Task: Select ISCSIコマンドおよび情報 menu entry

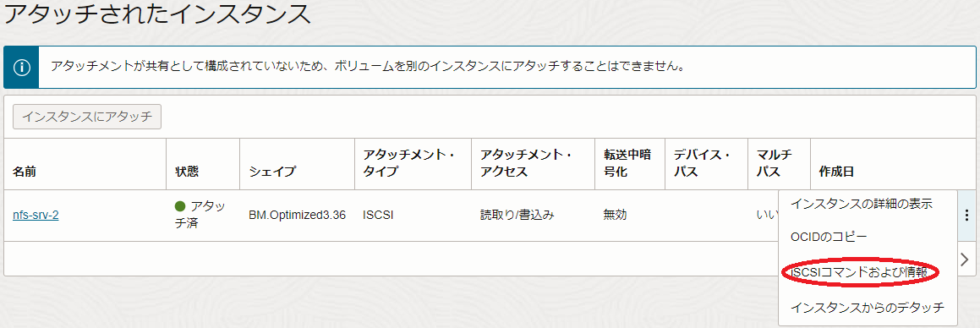Action: (x=861, y=272)
